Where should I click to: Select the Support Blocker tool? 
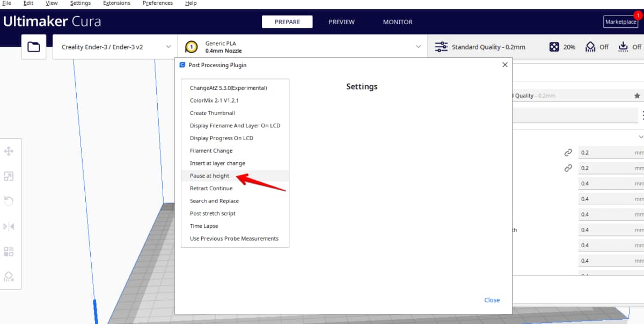click(x=9, y=276)
